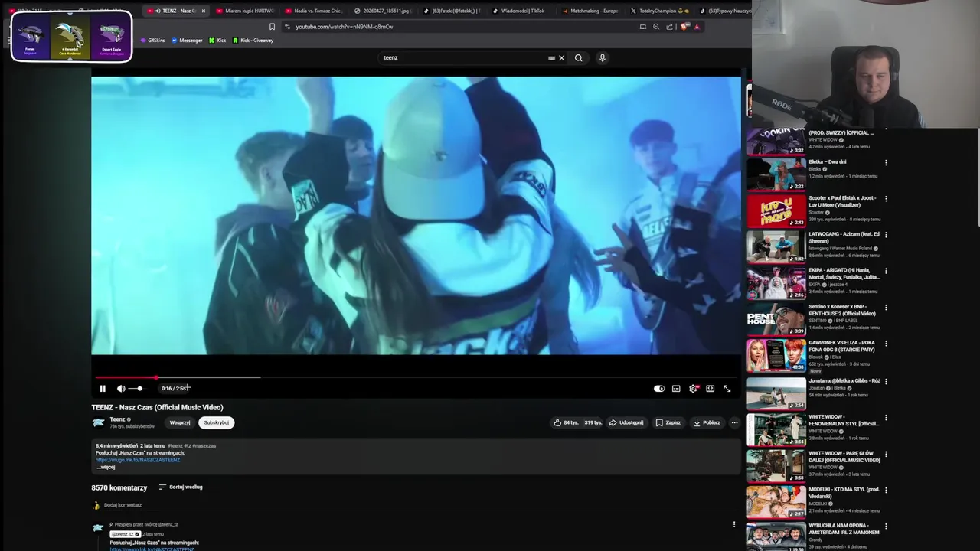Screen dimensions: 980x551
Task: Open options for Scooter x Paul Elstak video
Action: pyautogui.click(x=886, y=199)
